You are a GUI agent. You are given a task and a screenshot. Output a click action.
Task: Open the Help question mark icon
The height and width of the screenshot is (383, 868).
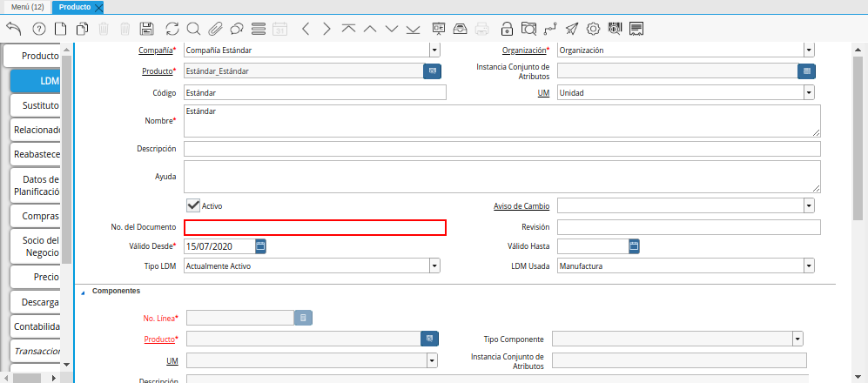(x=38, y=29)
